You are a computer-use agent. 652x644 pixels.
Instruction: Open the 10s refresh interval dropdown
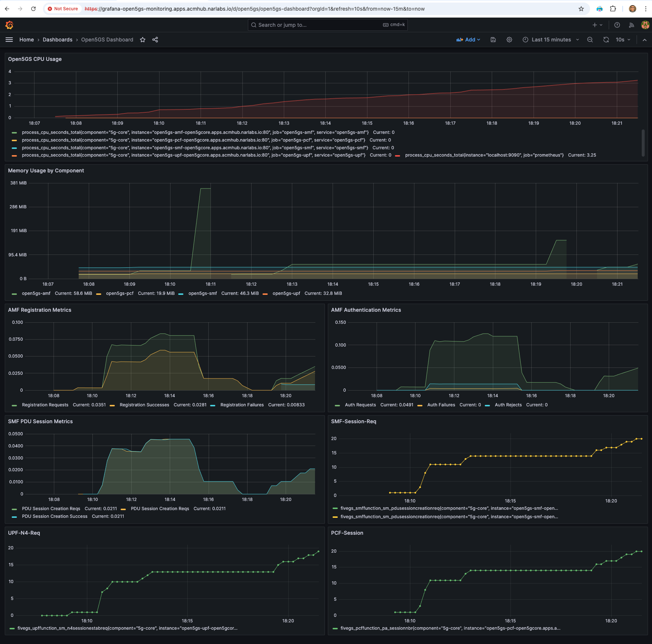pyautogui.click(x=623, y=40)
